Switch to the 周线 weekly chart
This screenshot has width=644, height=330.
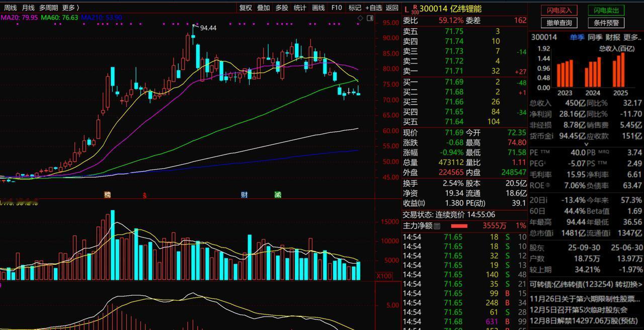click(x=10, y=8)
